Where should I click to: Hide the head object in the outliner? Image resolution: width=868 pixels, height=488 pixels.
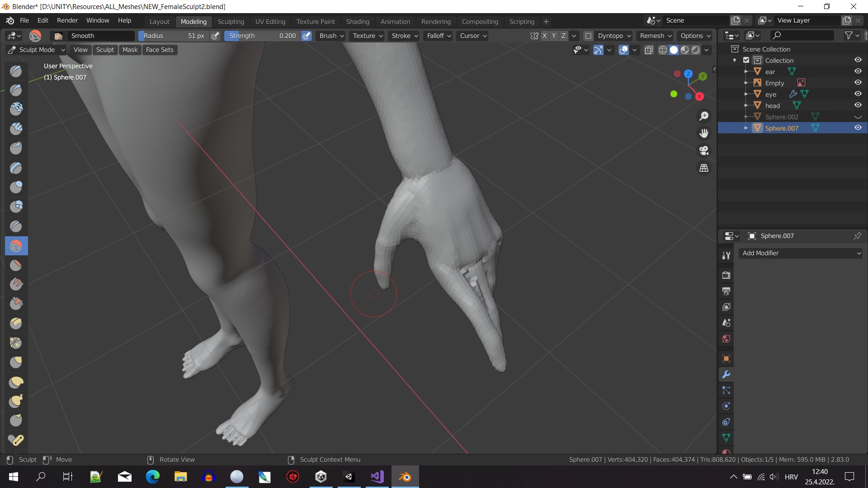pyautogui.click(x=859, y=105)
